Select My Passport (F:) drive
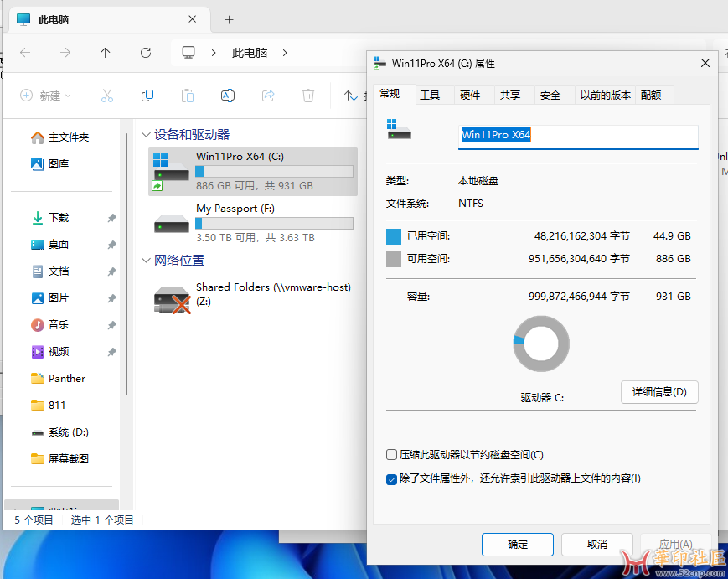The height and width of the screenshot is (579, 728). 253,223
